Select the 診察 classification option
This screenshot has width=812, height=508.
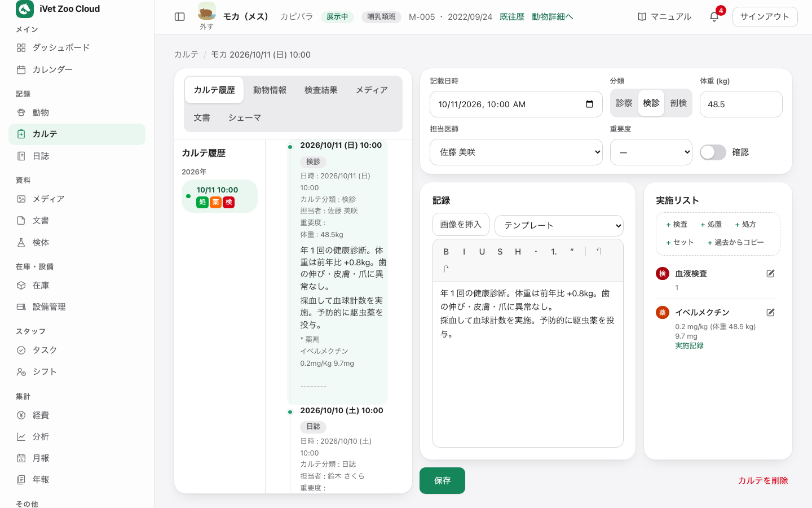tap(624, 103)
